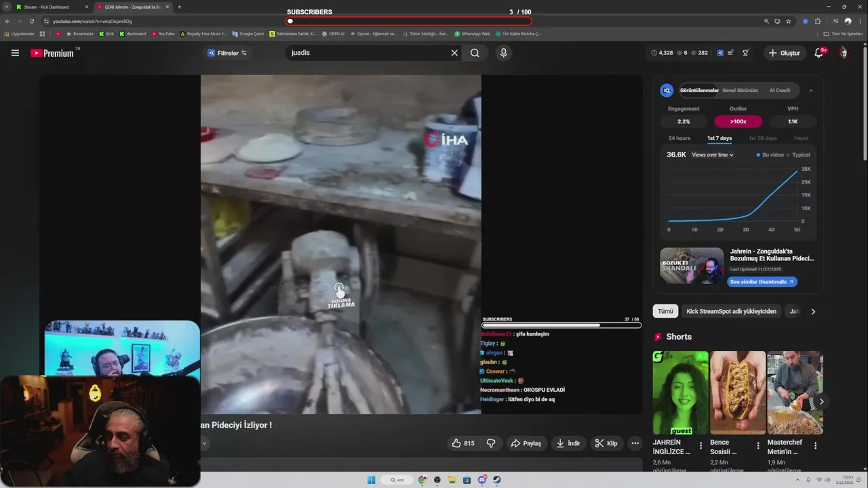Open options for JAHREİN İNGİLİZCE short
Viewport: 868px width, 488px height.
[701, 446]
